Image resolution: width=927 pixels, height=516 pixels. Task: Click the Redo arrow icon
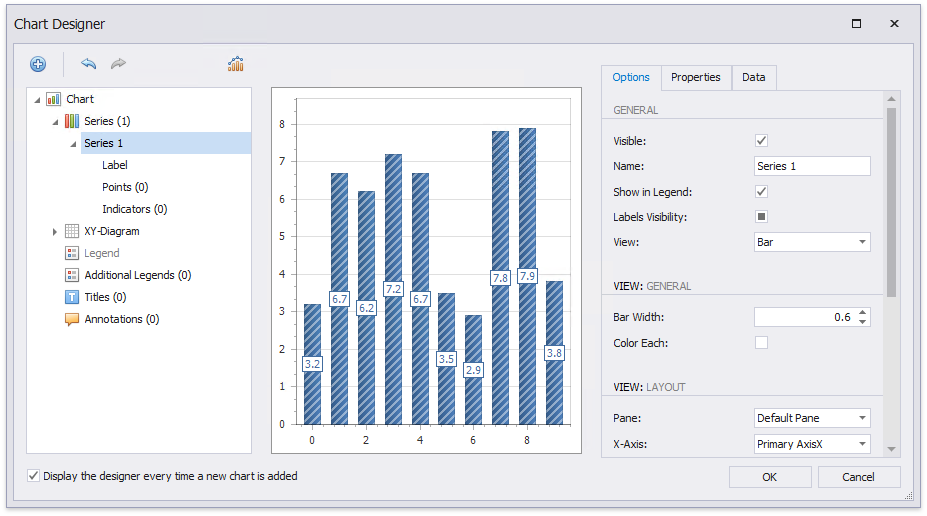pos(118,64)
